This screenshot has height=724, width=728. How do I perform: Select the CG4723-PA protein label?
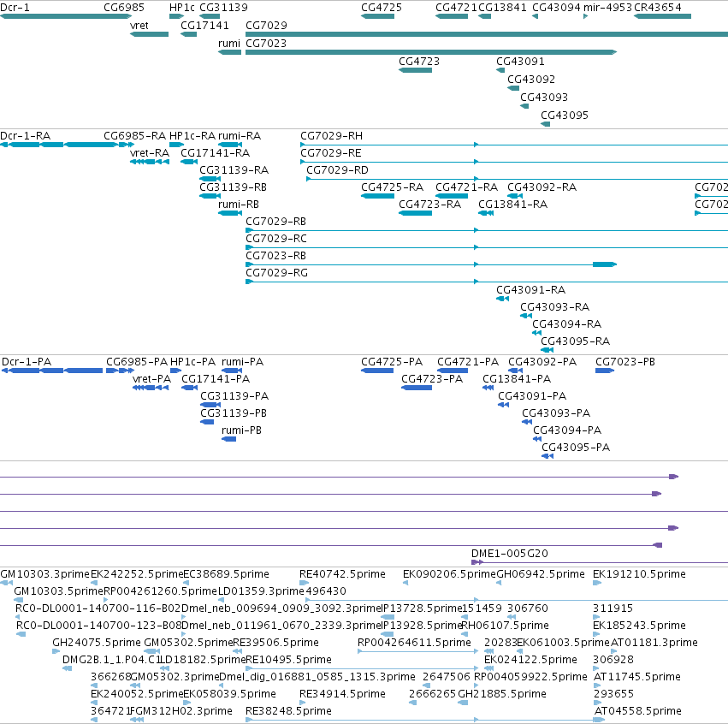tap(432, 379)
